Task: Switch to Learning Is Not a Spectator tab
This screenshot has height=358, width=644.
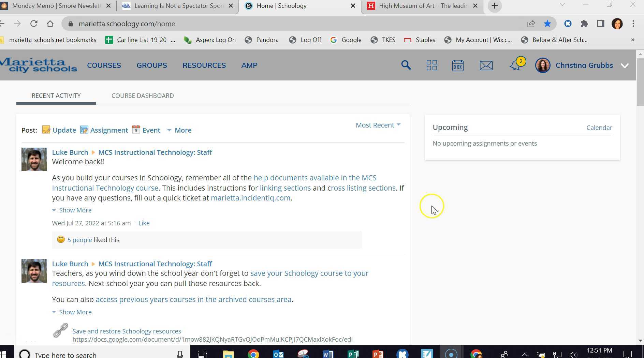Action: pyautogui.click(x=177, y=6)
